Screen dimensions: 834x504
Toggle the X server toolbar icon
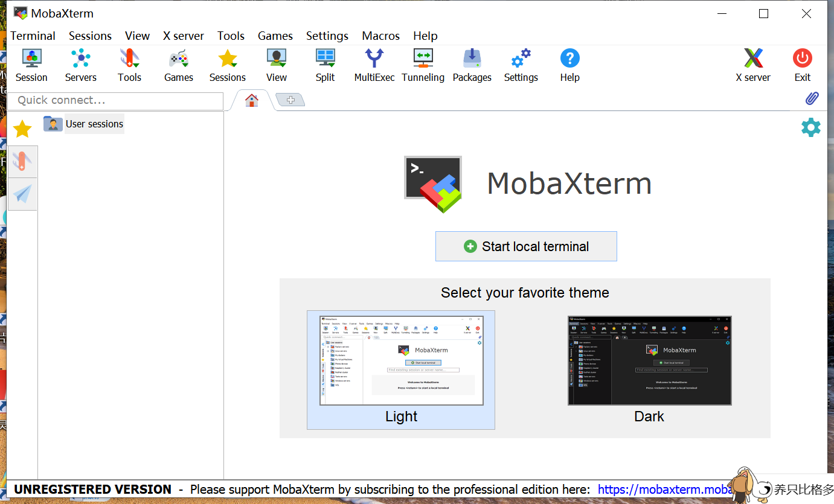pyautogui.click(x=753, y=65)
